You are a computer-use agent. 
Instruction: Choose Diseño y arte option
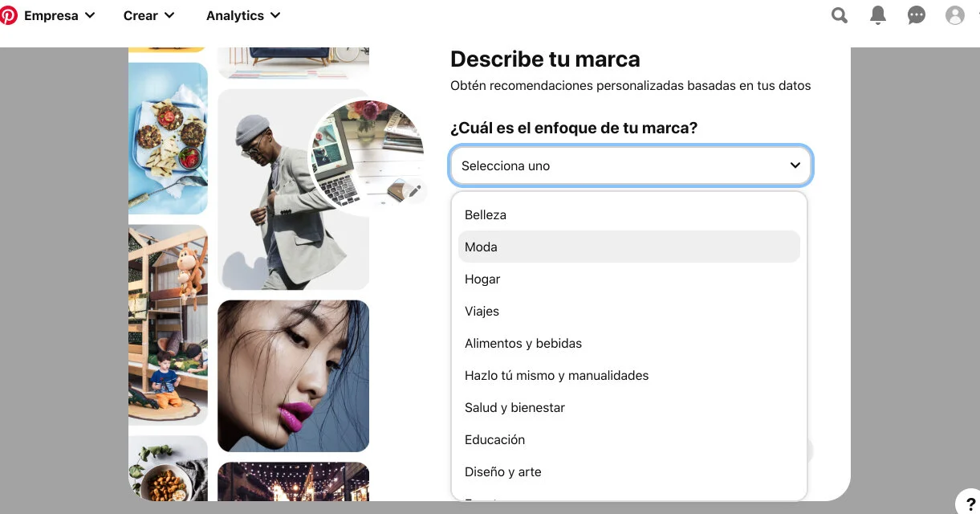(629, 471)
